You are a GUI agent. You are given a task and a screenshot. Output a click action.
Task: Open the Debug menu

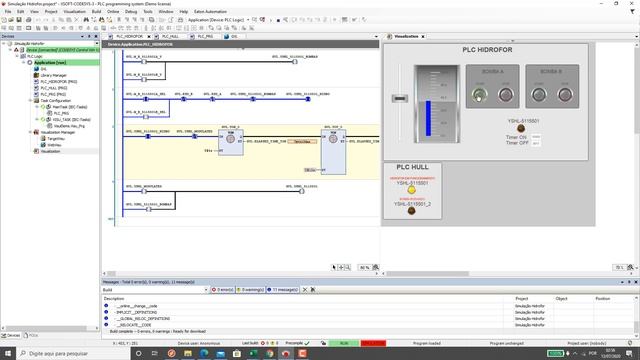click(131, 11)
